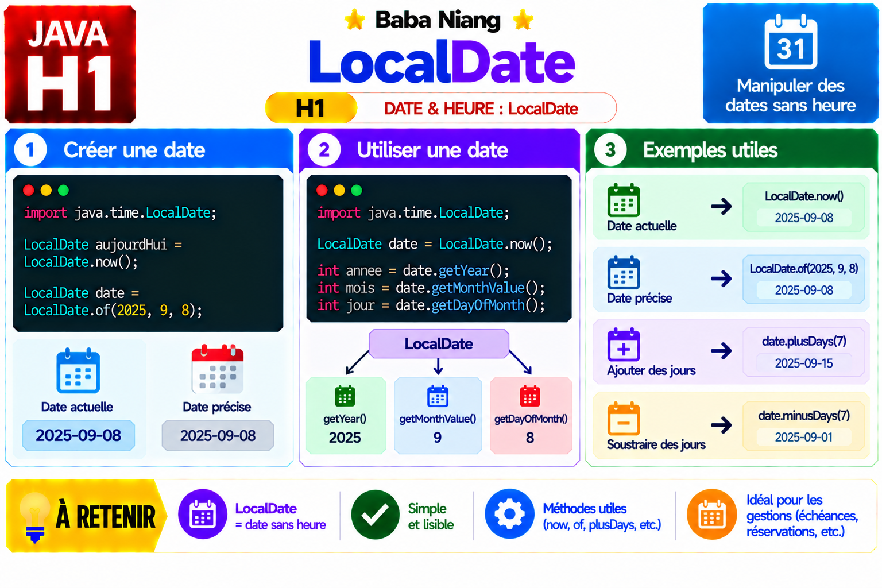Image resolution: width=882 pixels, height=588 pixels.
Task: Click the arrow next to Soustraire des jours
Action: [722, 425]
